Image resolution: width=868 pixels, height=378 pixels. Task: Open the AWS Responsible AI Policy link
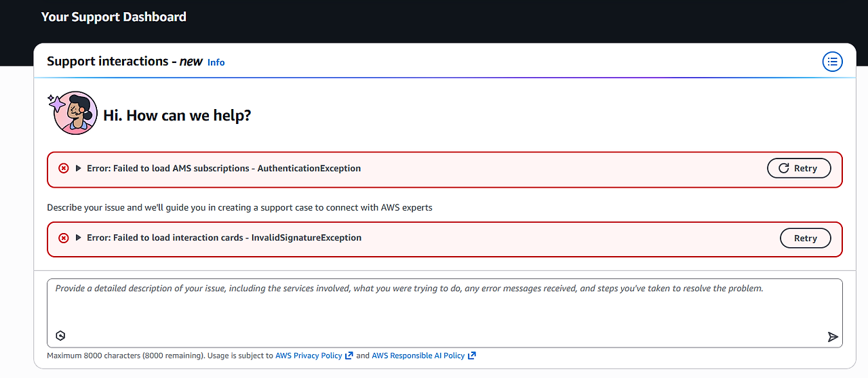[x=418, y=356]
